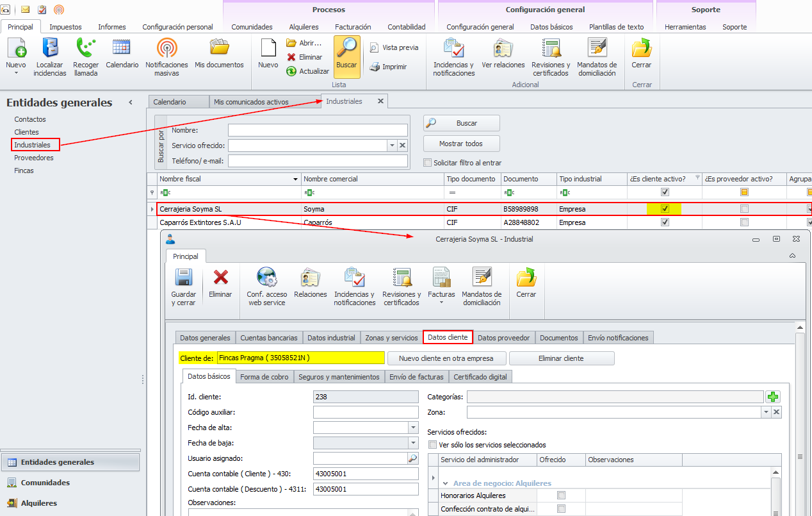The width and height of the screenshot is (812, 516).
Task: Toggle cliente activo checkbox for Caparrós Extintores
Action: point(665,222)
